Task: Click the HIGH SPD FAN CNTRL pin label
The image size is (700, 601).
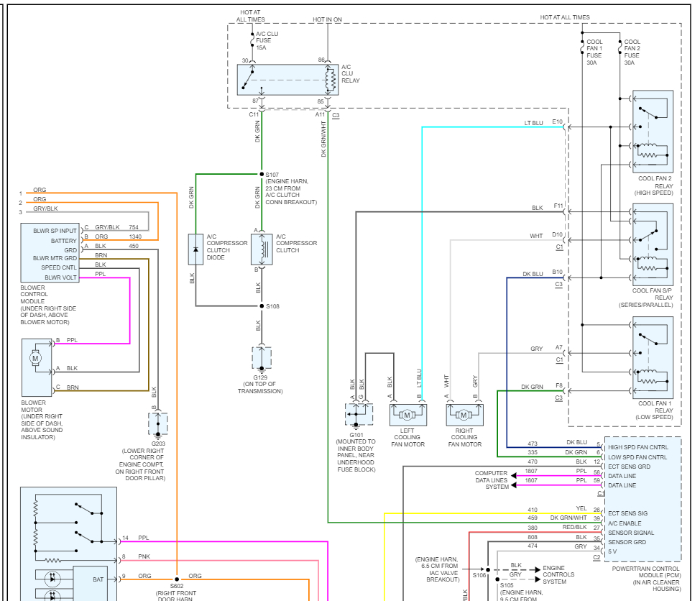Action: (x=638, y=447)
